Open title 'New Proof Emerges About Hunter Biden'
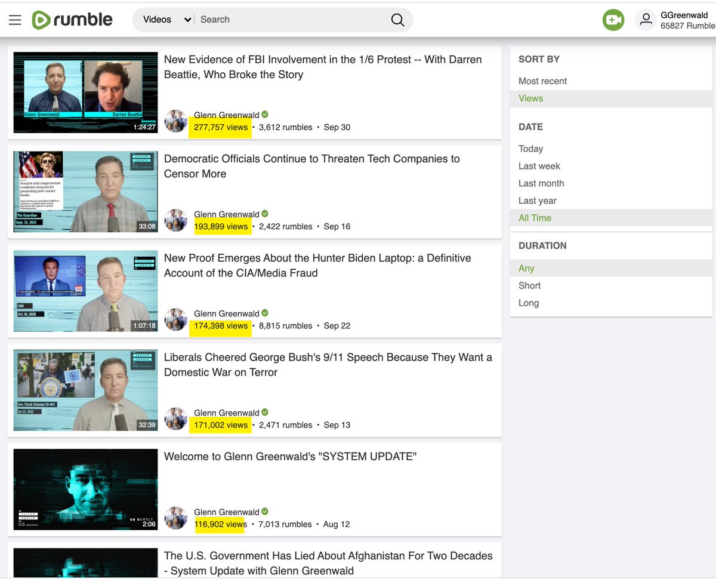716x588 pixels. point(317,266)
